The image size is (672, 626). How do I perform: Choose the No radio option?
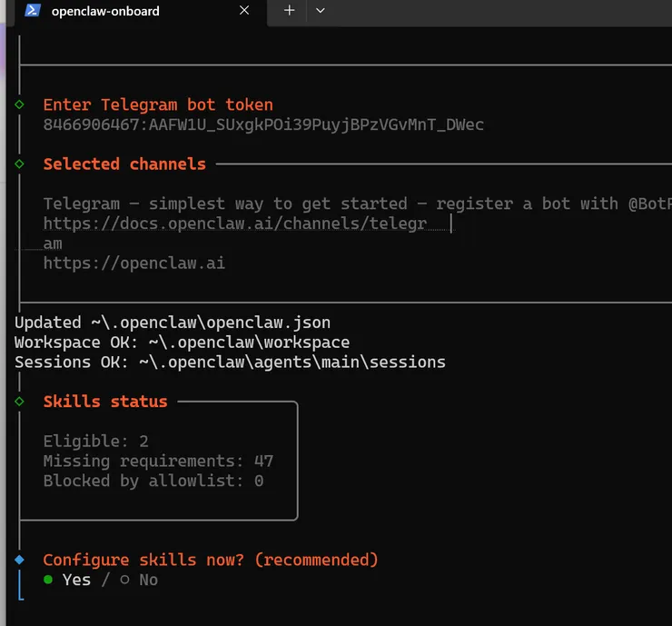124,580
